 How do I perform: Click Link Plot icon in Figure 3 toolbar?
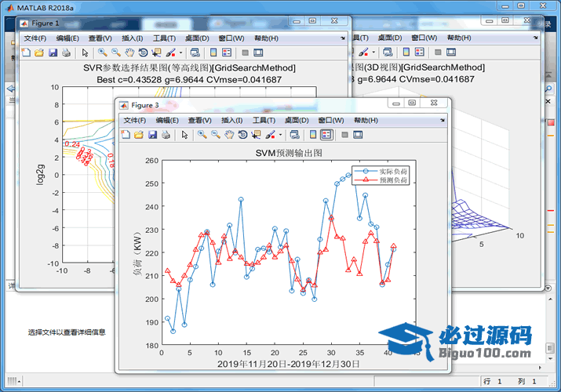(293, 135)
